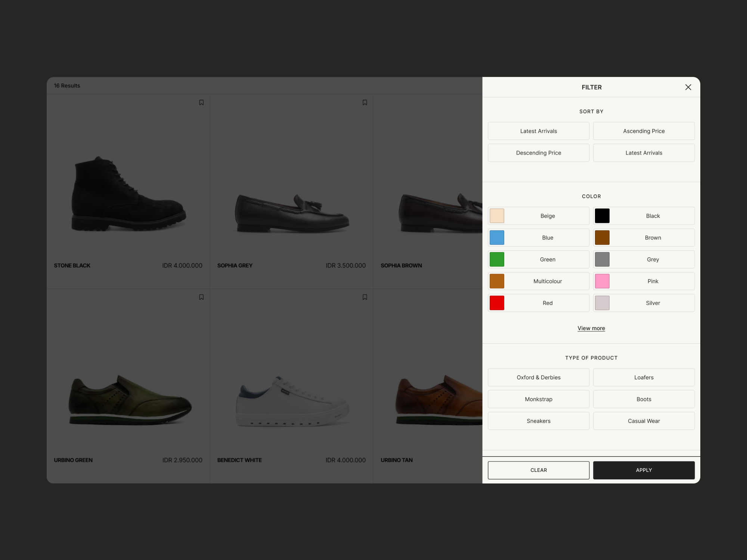Click the IDR 3.500.000 price

pos(345,265)
